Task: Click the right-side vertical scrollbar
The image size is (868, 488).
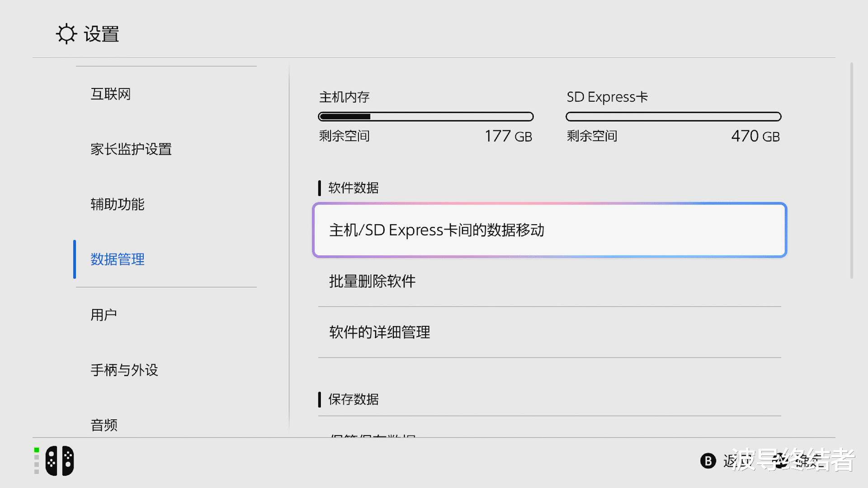Action: tap(851, 171)
